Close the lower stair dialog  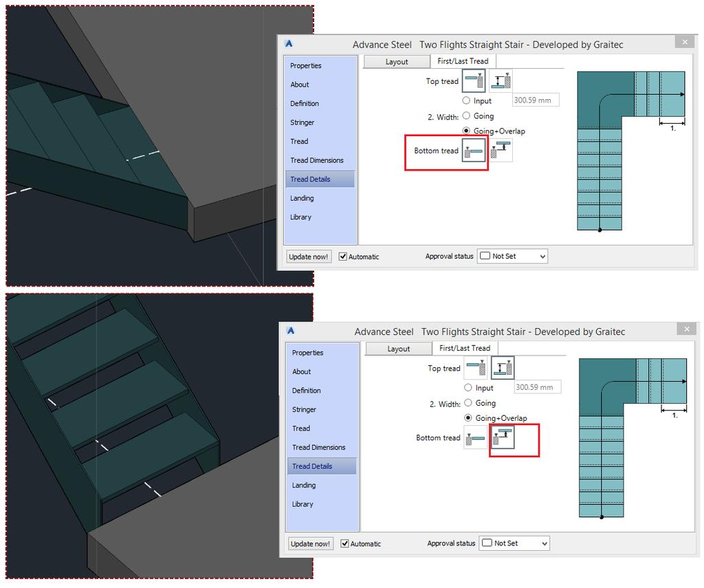pyautogui.click(x=687, y=329)
